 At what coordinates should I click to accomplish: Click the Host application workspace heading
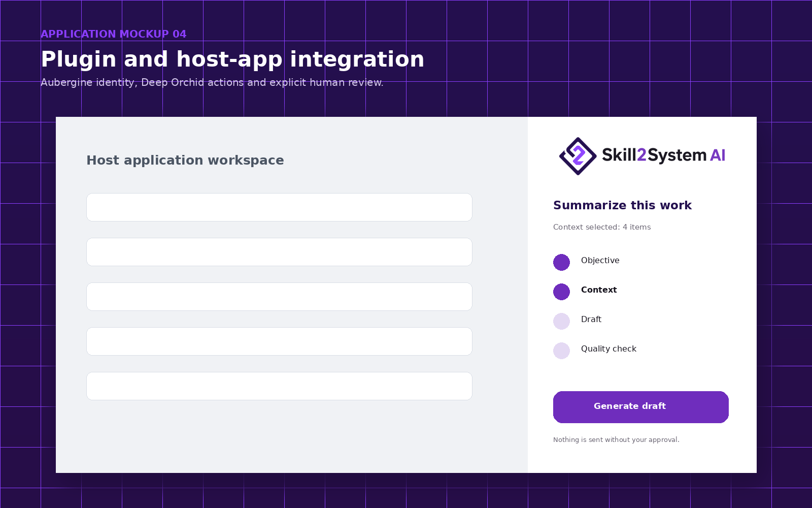(x=185, y=161)
